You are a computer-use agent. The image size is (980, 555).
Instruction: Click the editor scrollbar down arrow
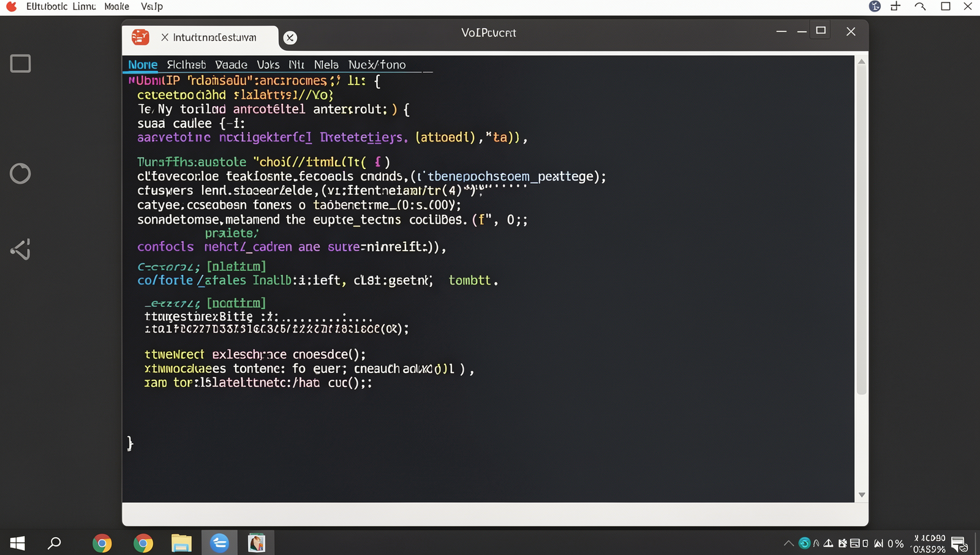(x=861, y=494)
